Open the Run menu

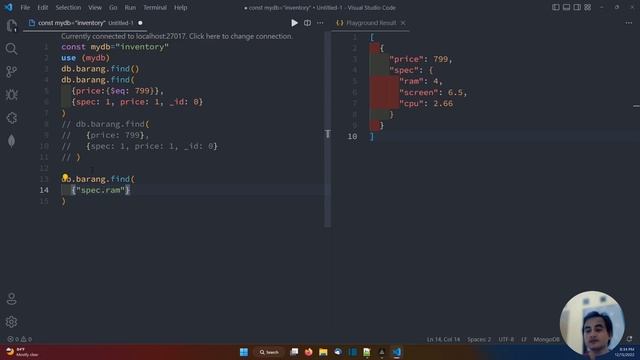[x=130, y=7]
